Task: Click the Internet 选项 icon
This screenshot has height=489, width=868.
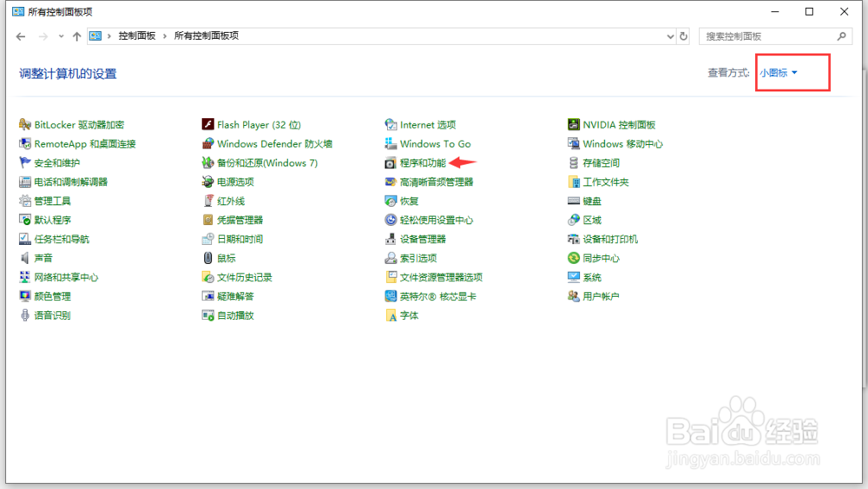Action: click(x=391, y=124)
